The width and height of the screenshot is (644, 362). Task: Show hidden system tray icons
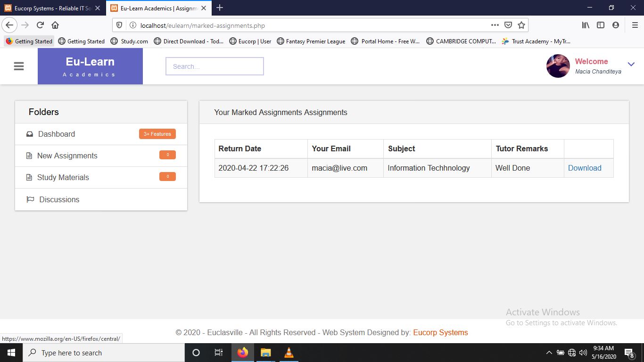549,353
